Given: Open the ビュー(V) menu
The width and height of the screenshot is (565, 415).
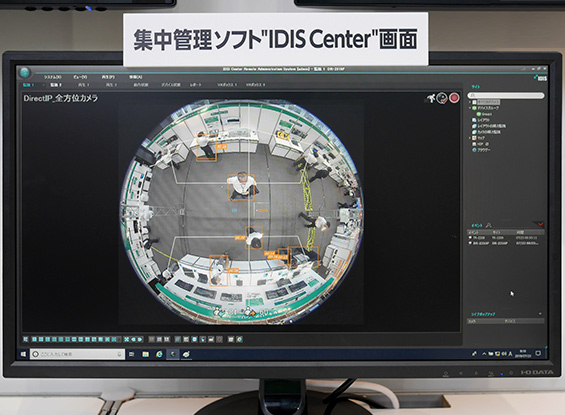Looking at the screenshot, I should 80,77.
